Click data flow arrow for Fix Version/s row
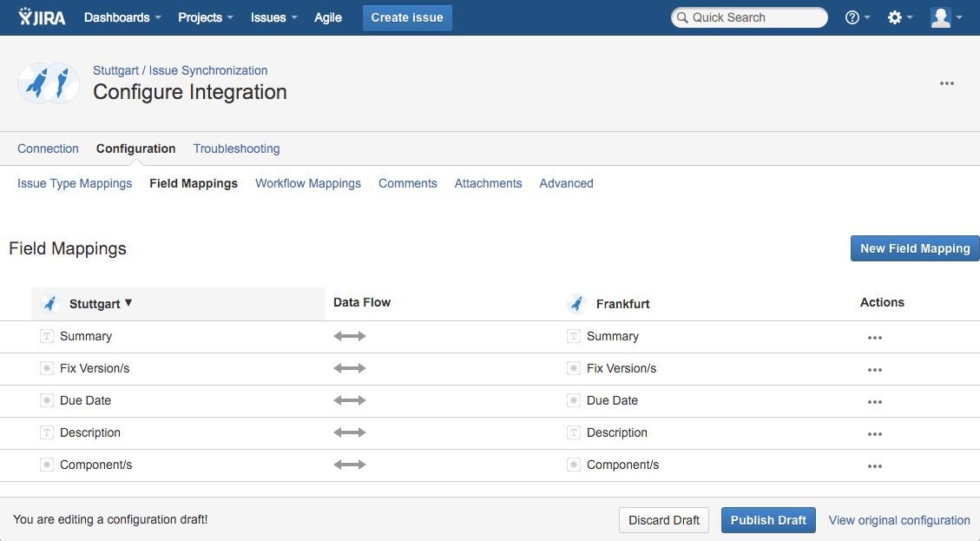This screenshot has height=541, width=980. pyautogui.click(x=349, y=368)
